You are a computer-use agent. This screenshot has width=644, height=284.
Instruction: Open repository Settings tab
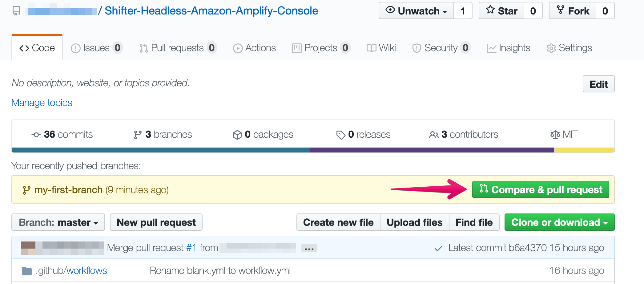coord(569,48)
